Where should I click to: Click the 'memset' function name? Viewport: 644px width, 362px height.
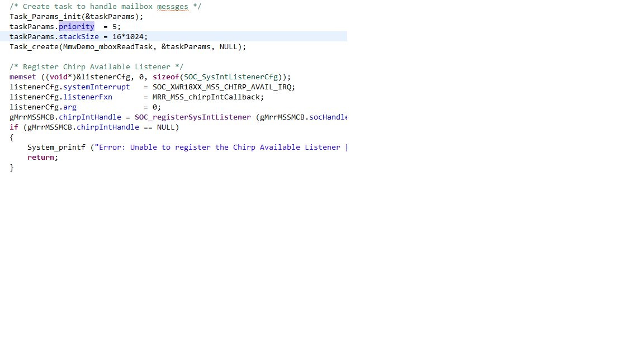[22, 77]
